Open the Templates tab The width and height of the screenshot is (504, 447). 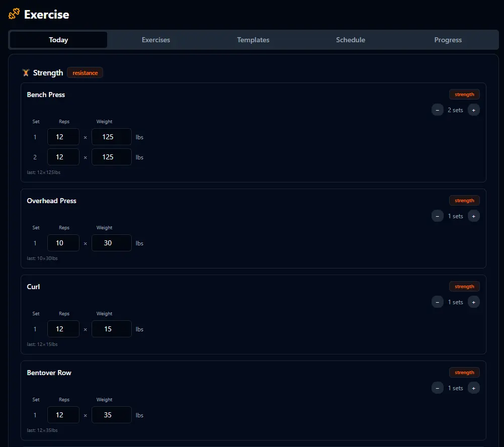[x=253, y=40]
